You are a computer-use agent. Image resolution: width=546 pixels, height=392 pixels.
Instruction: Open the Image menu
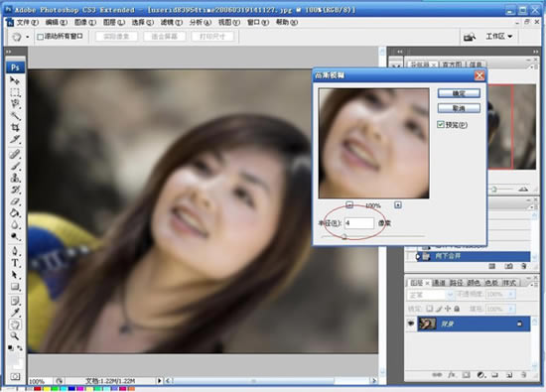[85, 22]
